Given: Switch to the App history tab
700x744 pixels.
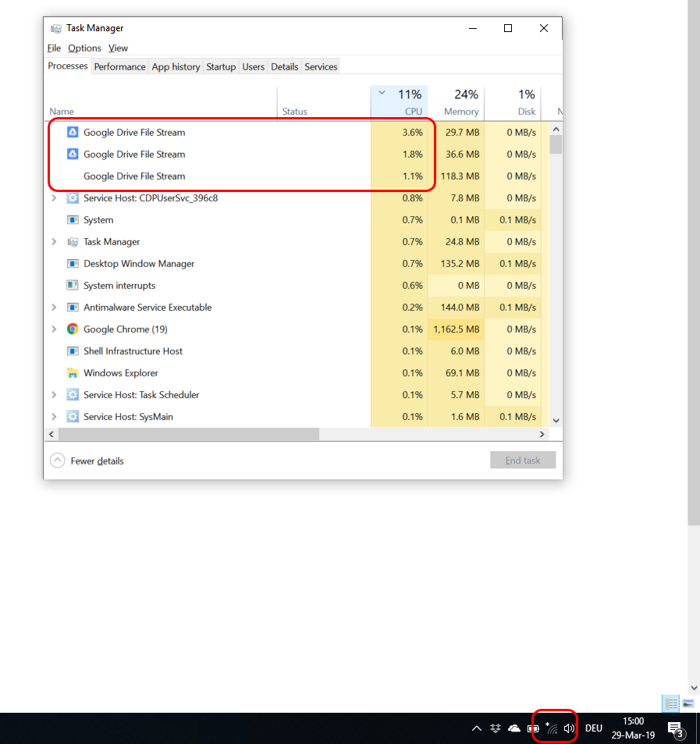Looking at the screenshot, I should pos(176,67).
